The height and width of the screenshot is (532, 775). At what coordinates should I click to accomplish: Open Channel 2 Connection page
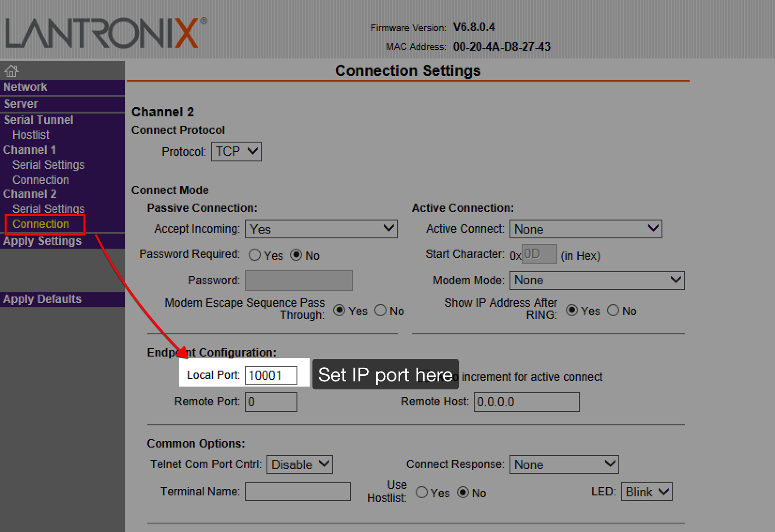(x=40, y=224)
